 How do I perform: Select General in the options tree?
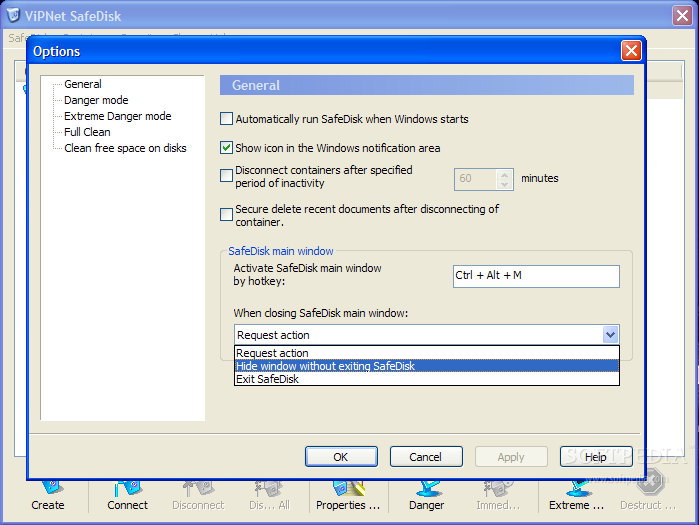[83, 84]
